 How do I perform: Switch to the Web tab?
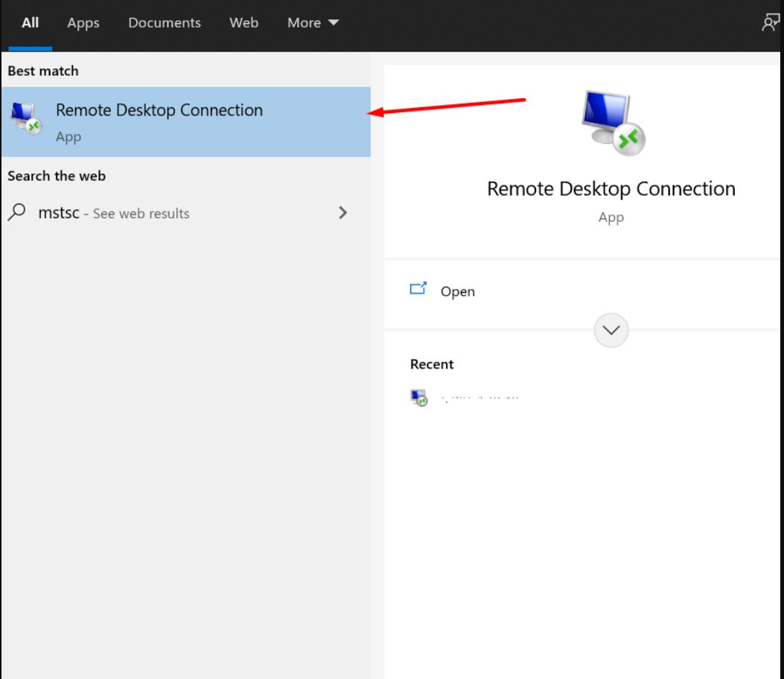pos(243,22)
